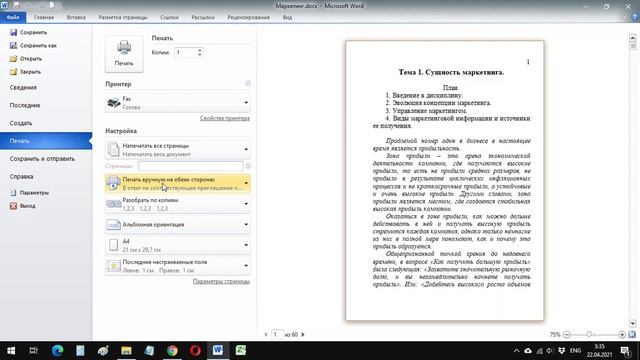Open Task View on taskbar
Image resolution: width=640 pixels, height=360 pixels.
(34, 351)
